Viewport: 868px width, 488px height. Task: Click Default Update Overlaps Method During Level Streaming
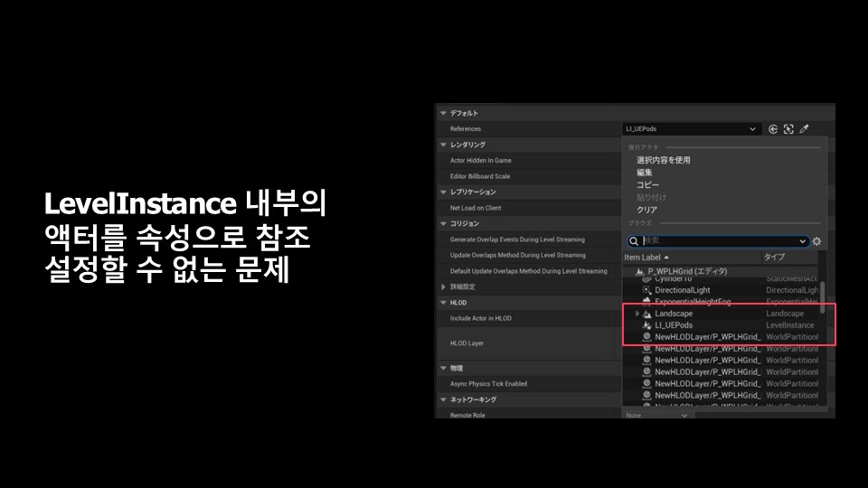point(529,271)
